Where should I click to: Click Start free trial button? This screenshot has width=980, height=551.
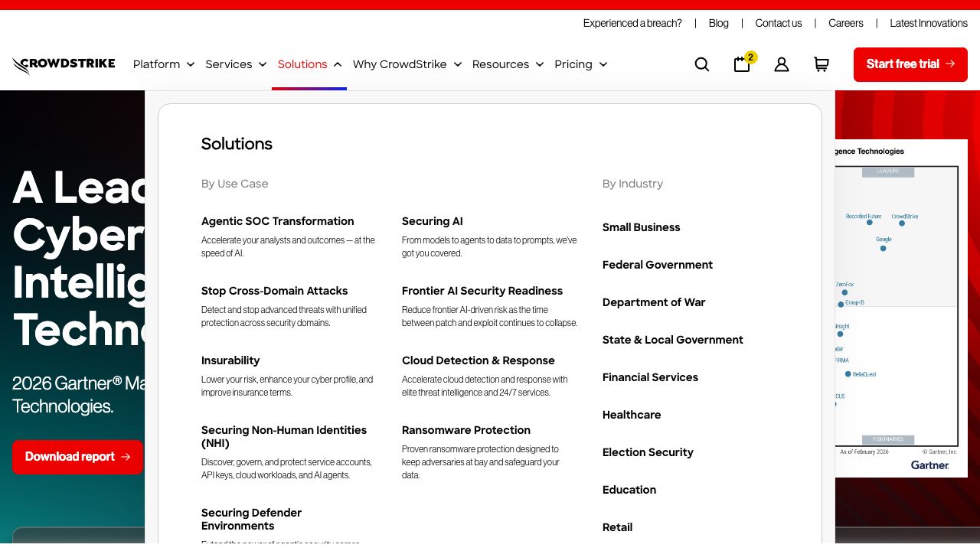(x=910, y=64)
